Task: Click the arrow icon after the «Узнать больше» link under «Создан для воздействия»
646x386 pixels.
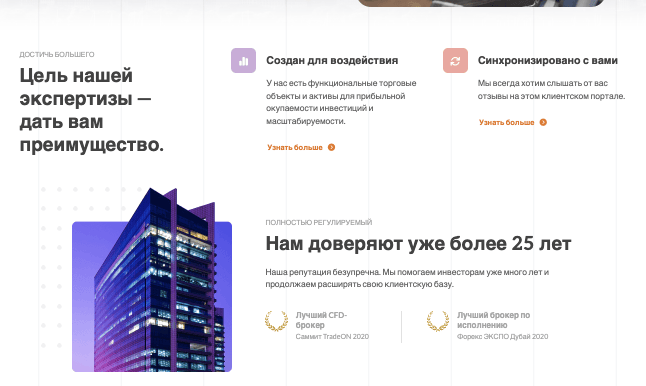Action: coord(331,147)
